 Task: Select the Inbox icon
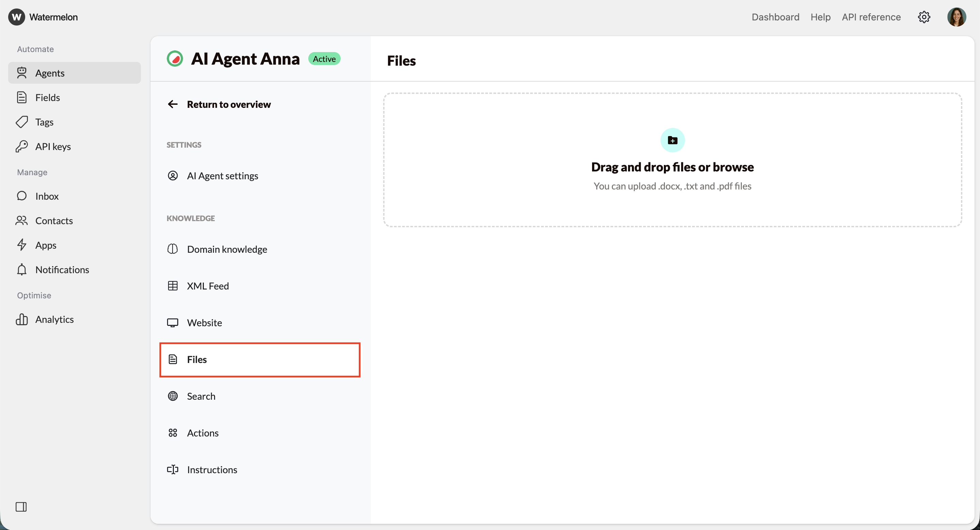22,196
